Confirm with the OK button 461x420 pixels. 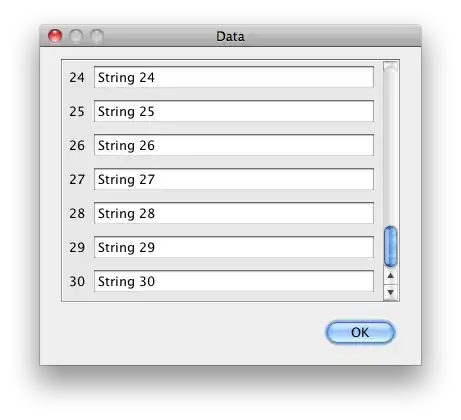click(360, 332)
